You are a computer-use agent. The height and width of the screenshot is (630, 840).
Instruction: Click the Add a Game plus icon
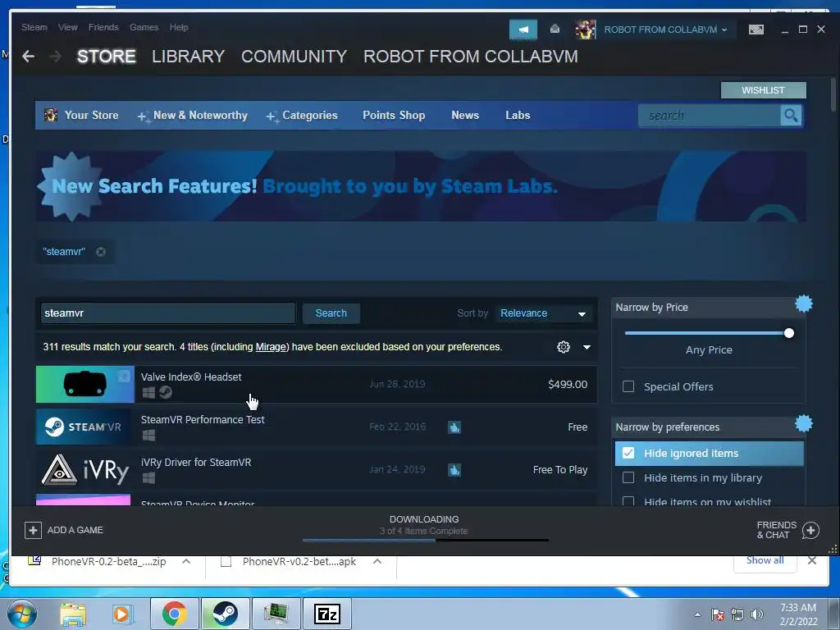point(33,531)
